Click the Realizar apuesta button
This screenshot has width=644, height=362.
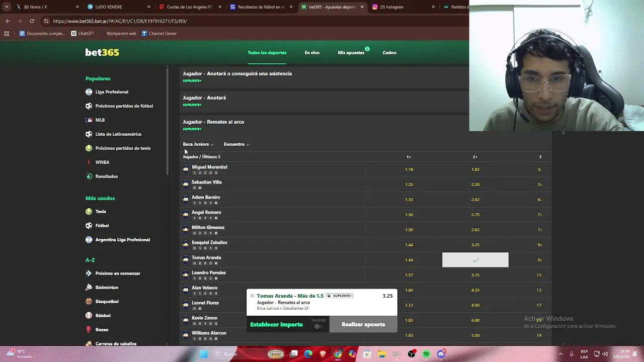pos(363,325)
